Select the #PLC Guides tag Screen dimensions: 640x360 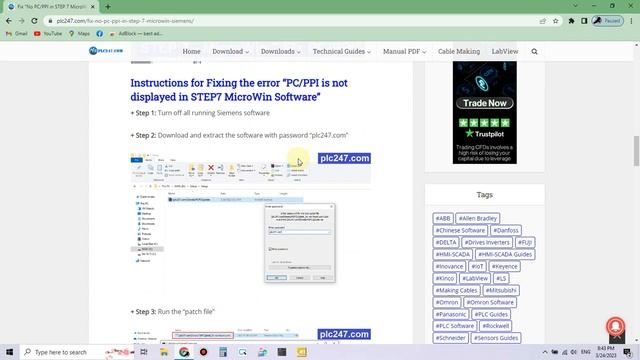491,314
